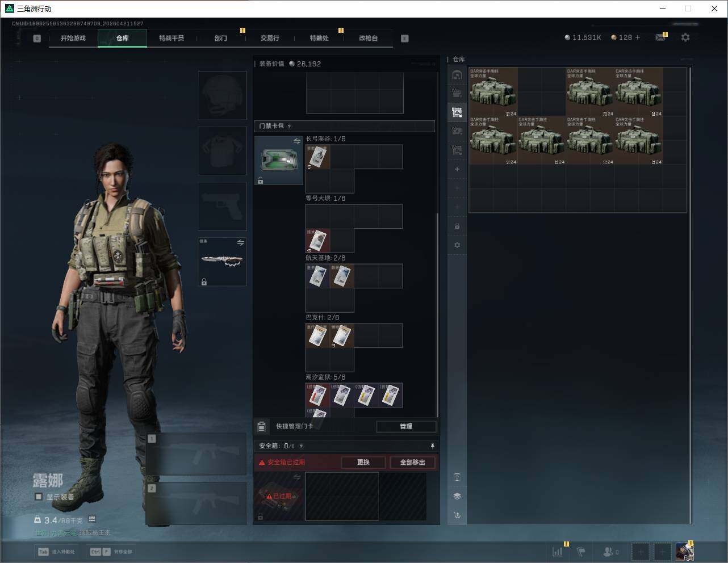Switch to the 改枪台 tab

(x=368, y=38)
